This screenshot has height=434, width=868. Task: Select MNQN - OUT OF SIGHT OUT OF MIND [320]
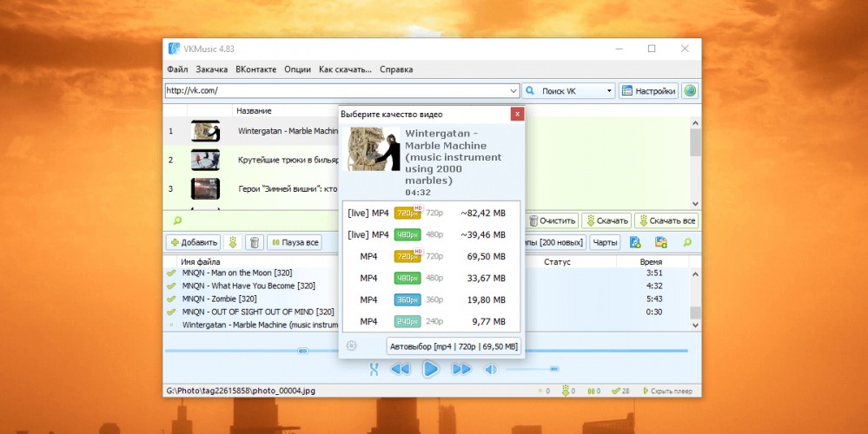coord(258,312)
